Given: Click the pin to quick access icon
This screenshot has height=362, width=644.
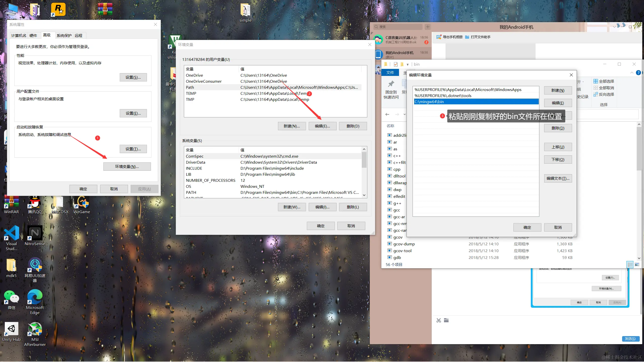Looking at the screenshot, I should 391,84.
